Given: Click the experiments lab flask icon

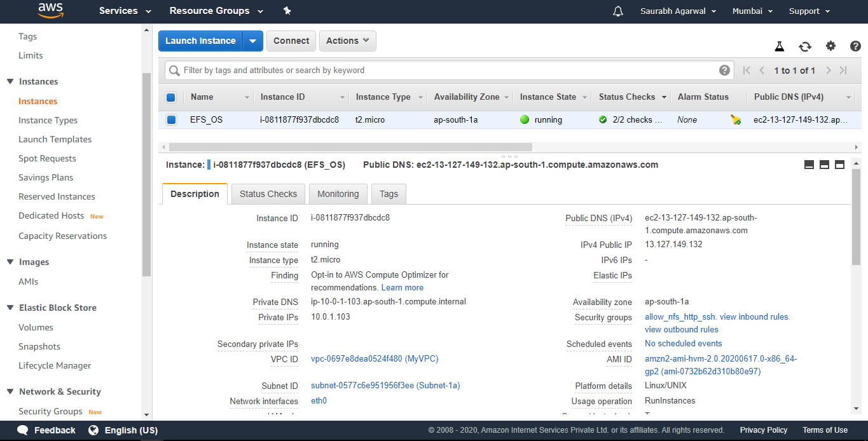Looking at the screenshot, I should (x=780, y=46).
